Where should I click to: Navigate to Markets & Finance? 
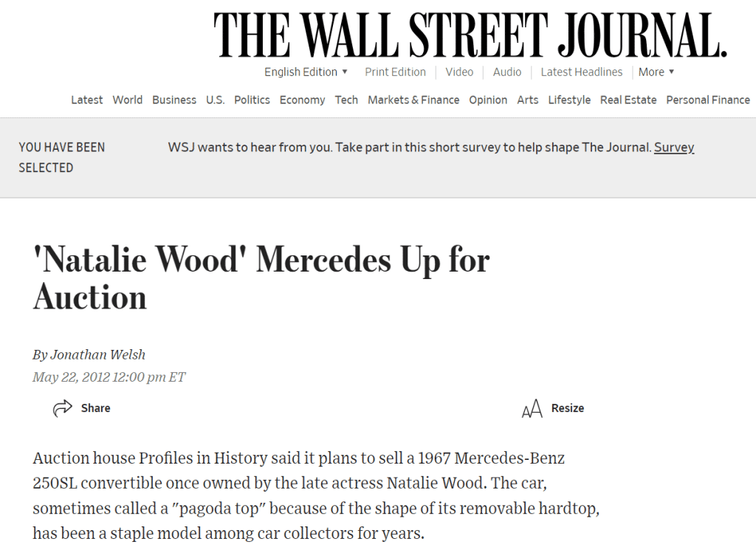tap(413, 100)
